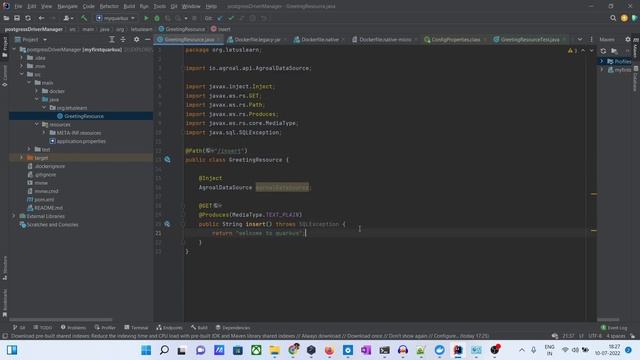
Task: Click the Search Everywhere magnifier icon
Action: 613,18
